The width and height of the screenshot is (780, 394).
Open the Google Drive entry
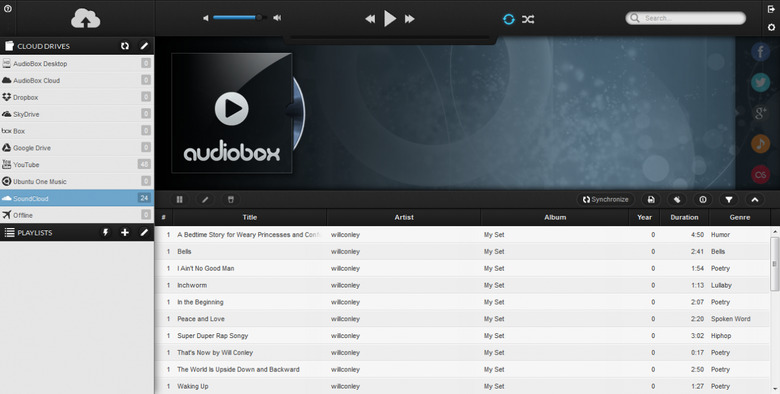click(77, 148)
